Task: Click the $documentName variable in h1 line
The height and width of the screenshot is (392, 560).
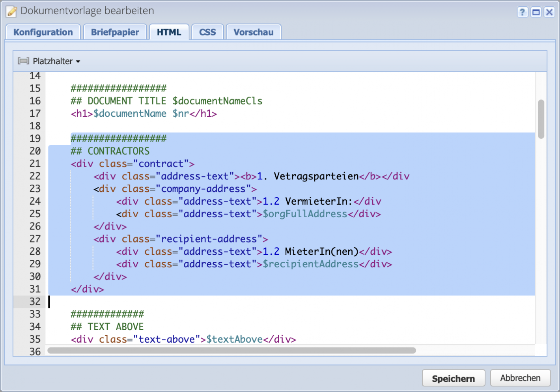Action: (130, 114)
